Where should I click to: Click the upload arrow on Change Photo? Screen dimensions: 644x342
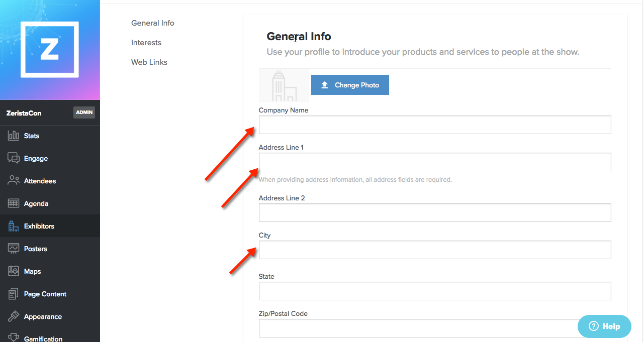[x=325, y=85]
